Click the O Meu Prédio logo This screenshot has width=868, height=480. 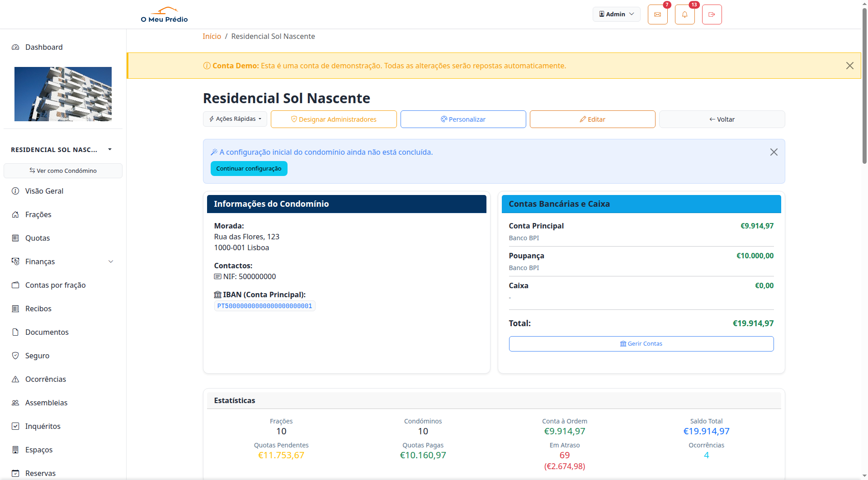click(164, 14)
